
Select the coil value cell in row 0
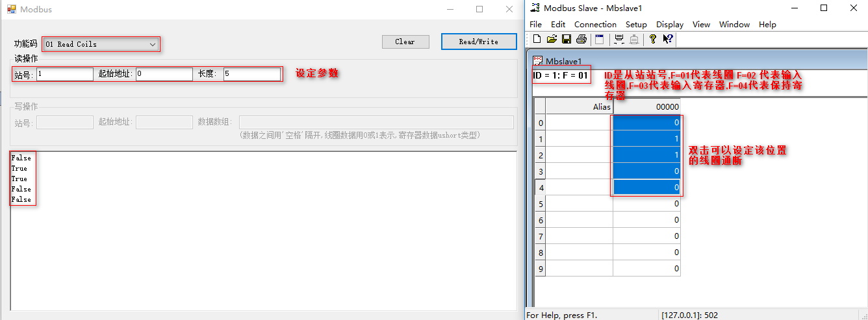647,123
